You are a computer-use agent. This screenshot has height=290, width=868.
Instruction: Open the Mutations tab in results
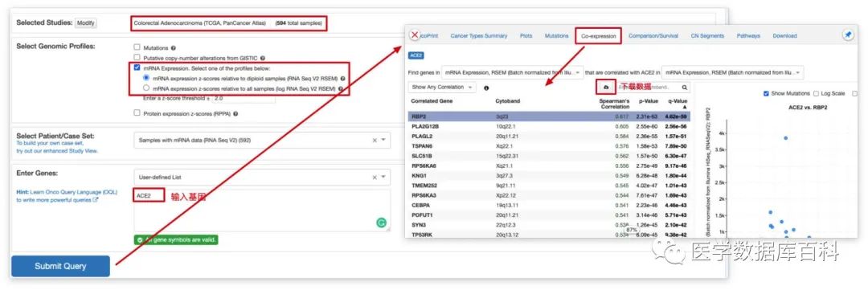click(x=556, y=35)
